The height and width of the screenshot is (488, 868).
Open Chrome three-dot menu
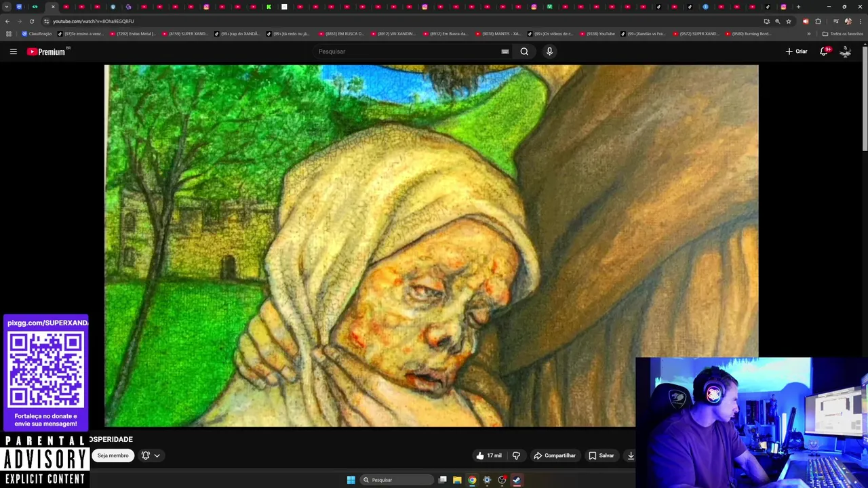tap(860, 21)
